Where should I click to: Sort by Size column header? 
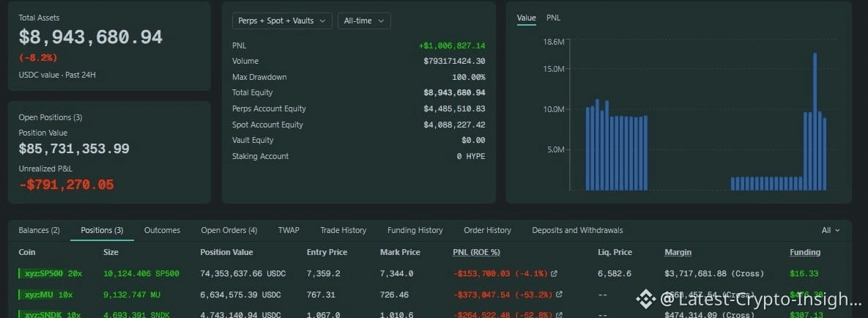pyautogui.click(x=111, y=252)
